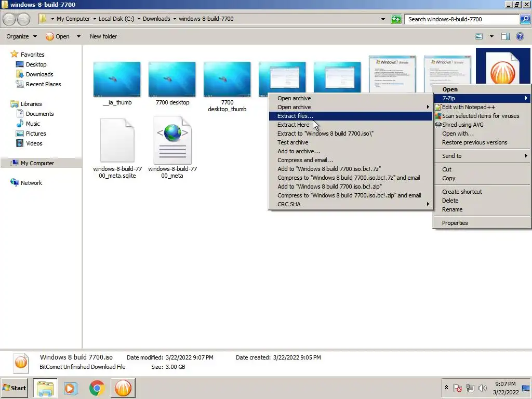Expand the Open button dropdown arrow
This screenshot has width=532, height=399.
(x=78, y=36)
